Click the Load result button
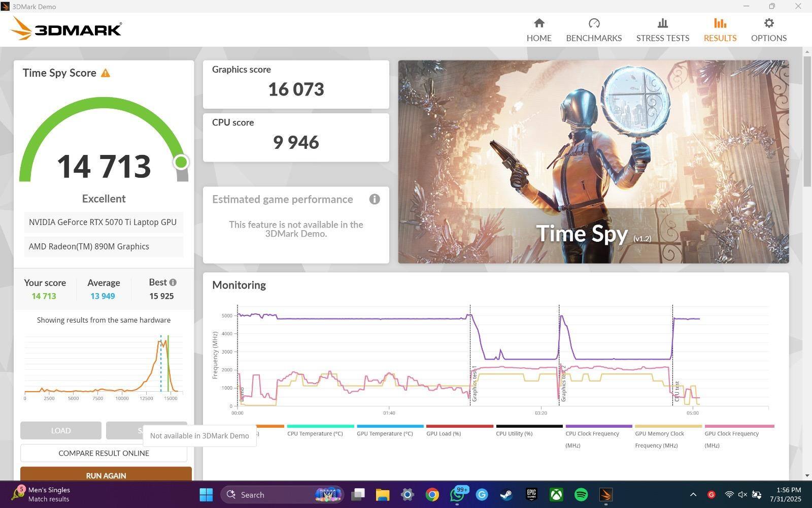This screenshot has height=508, width=812. [61, 430]
